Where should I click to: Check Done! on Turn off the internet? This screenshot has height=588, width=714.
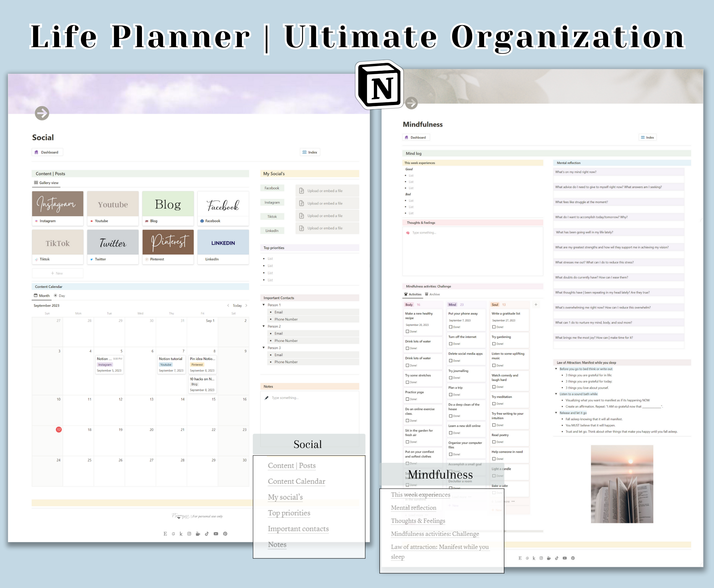(451, 344)
